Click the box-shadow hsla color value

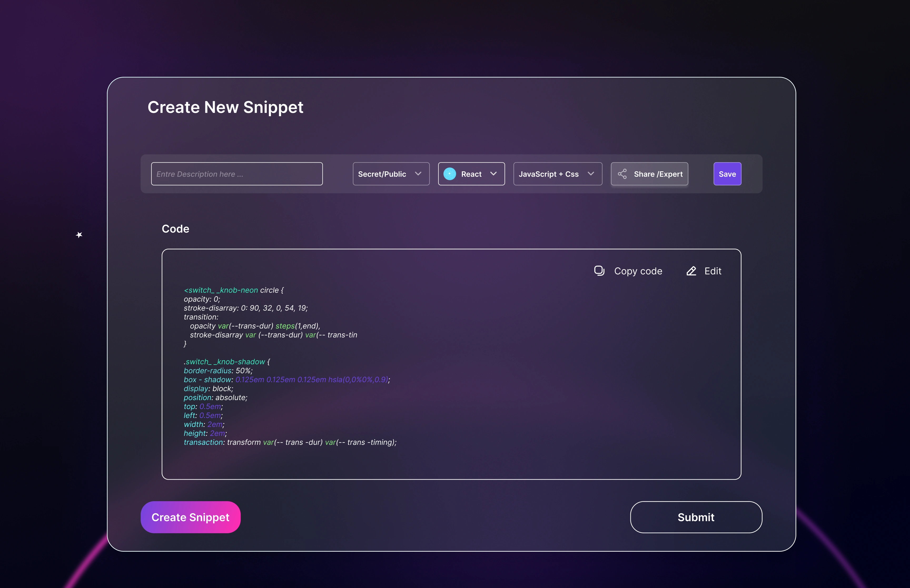point(358,380)
